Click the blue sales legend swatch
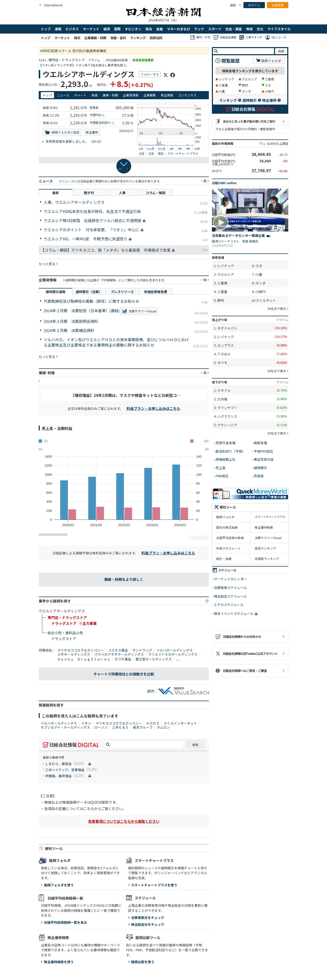Viewport: 327px width, 980px height. point(40,441)
